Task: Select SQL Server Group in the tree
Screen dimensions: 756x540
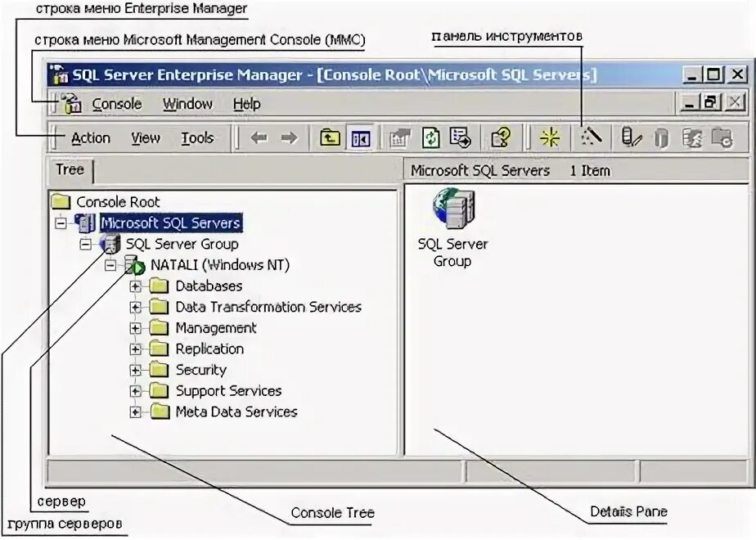Action: coord(182,244)
